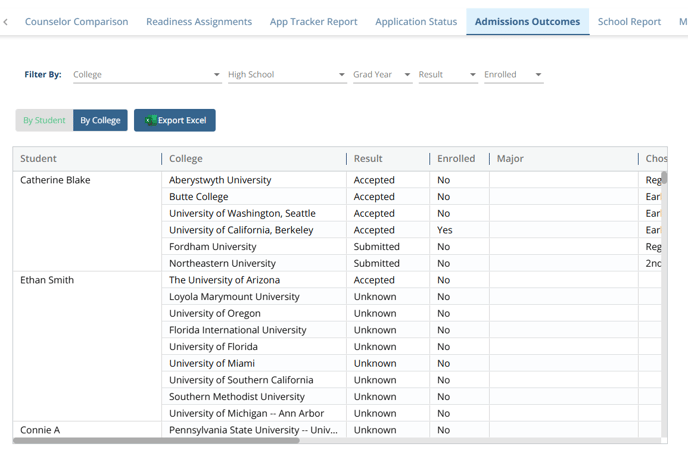Screen dimensions: 688x450
Task: Expand the High School filter dropdown
Action: click(287, 75)
